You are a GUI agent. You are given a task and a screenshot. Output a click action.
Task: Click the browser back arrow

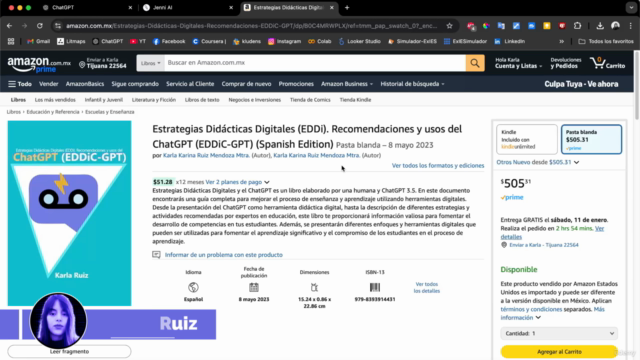[9, 26]
